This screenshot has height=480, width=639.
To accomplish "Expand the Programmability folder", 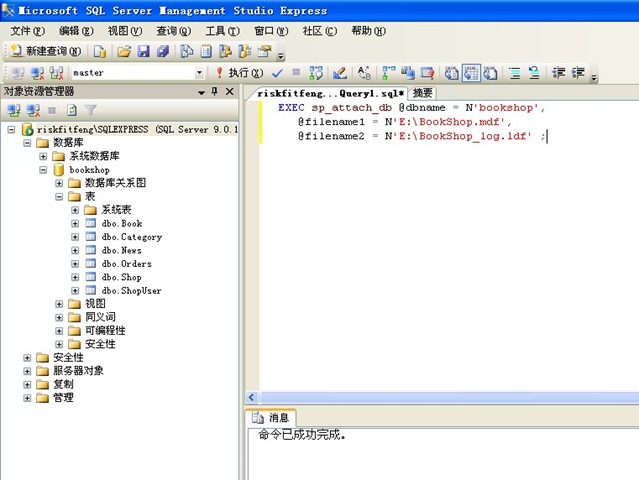I will (x=59, y=331).
